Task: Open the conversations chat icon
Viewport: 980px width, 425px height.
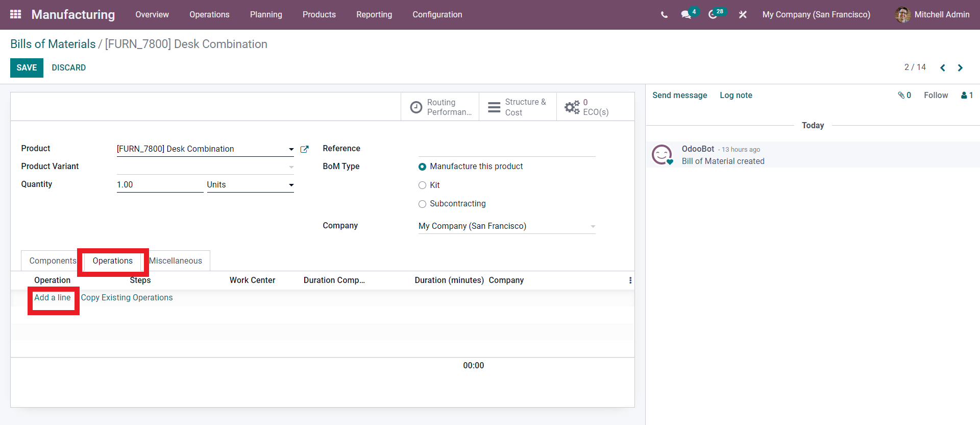Action: point(686,15)
